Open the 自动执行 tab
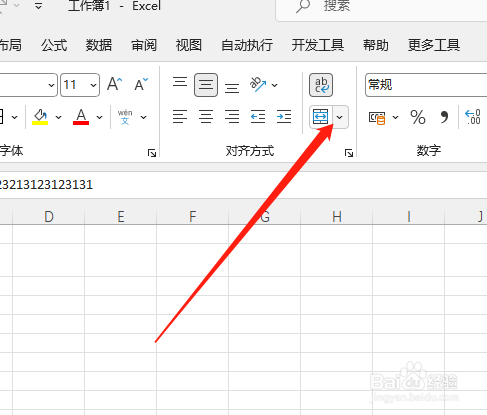Screen dimensions: 487x415 pyautogui.click(x=247, y=45)
